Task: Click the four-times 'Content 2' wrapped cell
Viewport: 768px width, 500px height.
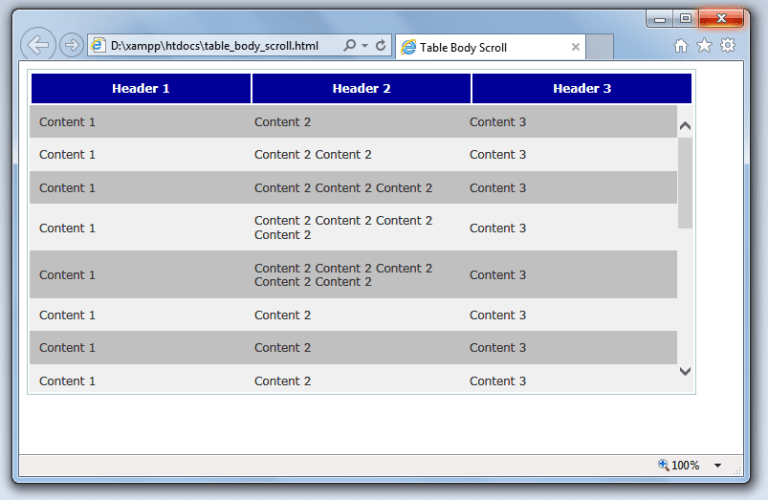Action: [x=343, y=228]
